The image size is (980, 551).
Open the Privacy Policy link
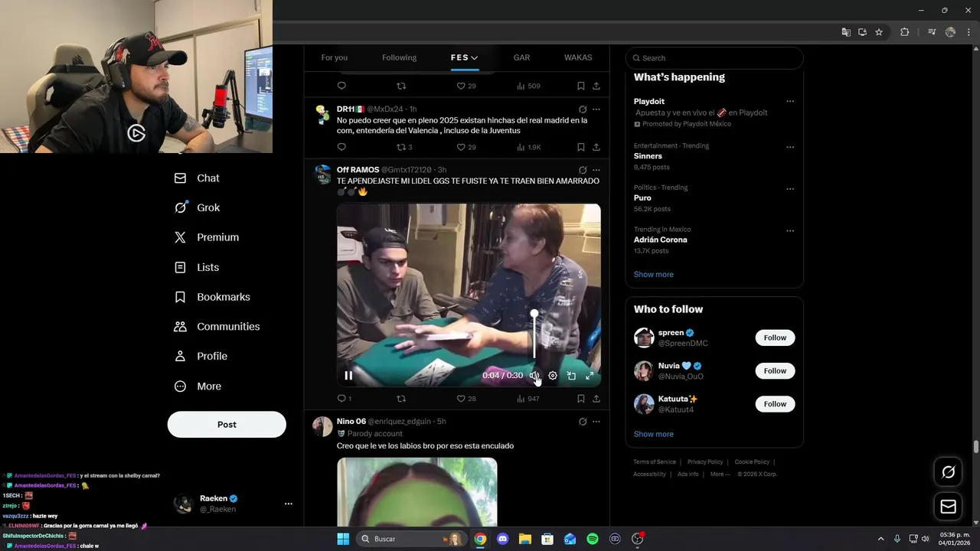point(704,462)
